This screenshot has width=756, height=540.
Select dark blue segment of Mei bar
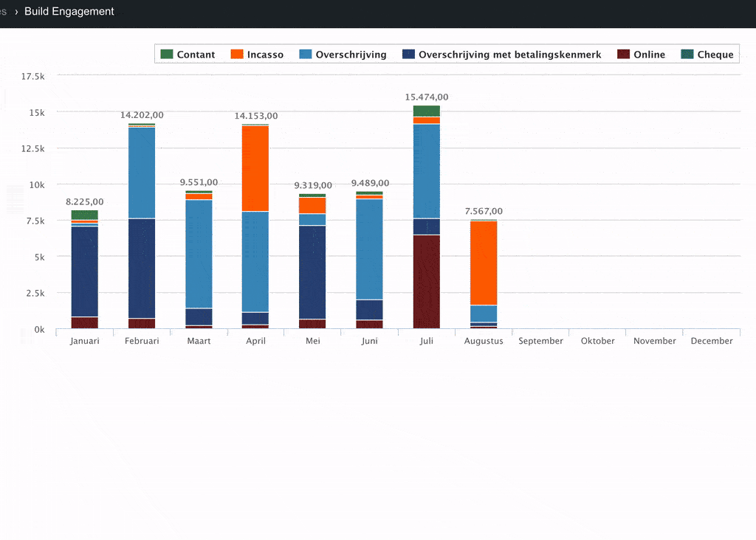click(312, 272)
